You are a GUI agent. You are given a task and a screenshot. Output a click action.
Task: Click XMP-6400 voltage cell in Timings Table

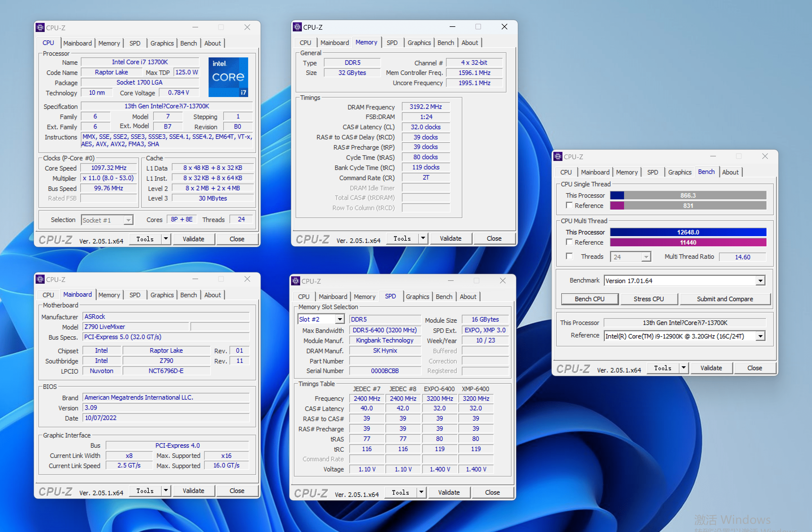click(x=476, y=469)
